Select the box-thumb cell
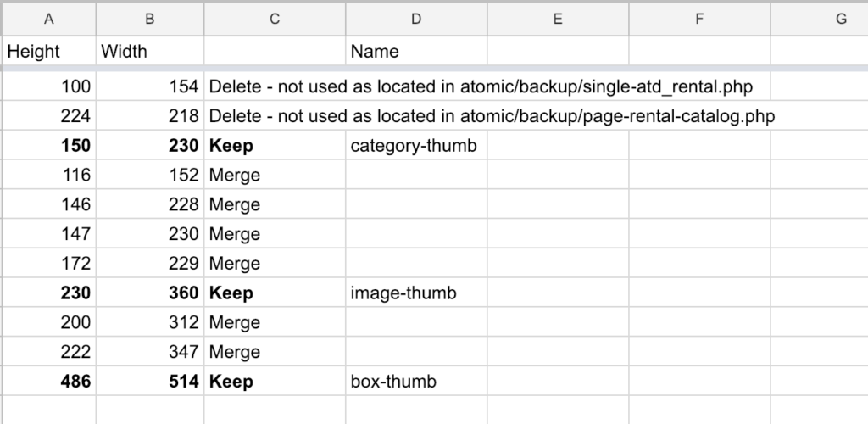Screen dimensions: 868x424 click(x=416, y=381)
